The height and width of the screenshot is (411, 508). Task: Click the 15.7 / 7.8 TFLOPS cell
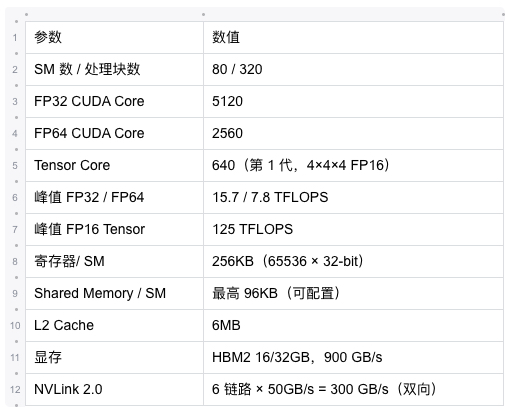pyautogui.click(x=353, y=197)
